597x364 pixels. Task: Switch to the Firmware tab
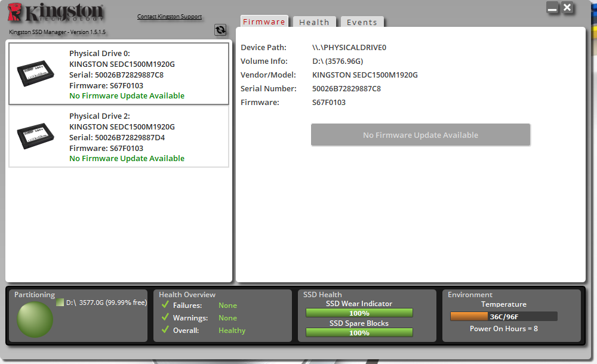coord(264,21)
